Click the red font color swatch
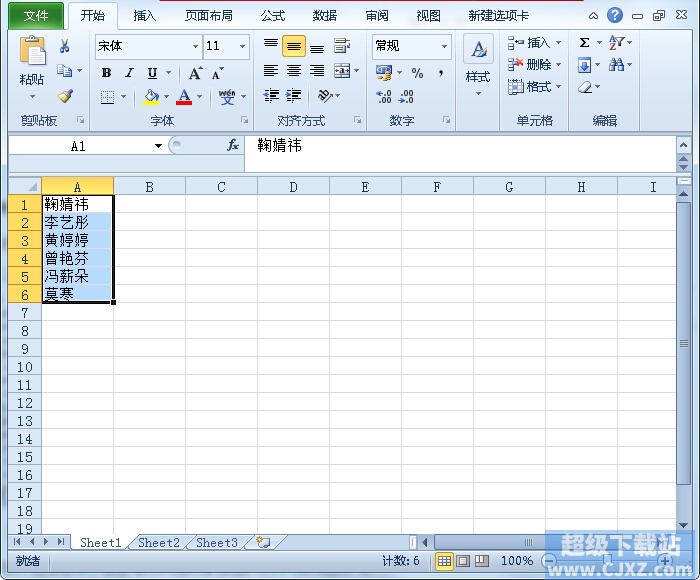Viewport: 700px width, 580px height. pos(184,97)
